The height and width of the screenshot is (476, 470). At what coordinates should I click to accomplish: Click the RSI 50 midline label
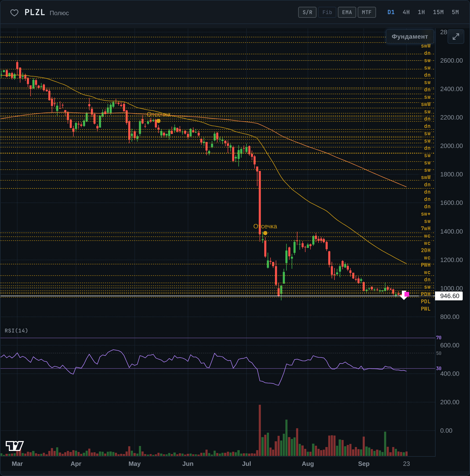[x=439, y=353]
